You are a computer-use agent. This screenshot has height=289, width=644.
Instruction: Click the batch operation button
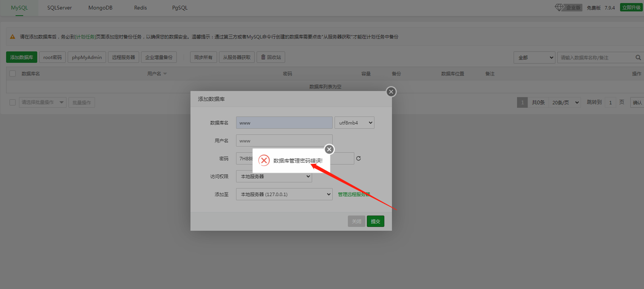[82, 102]
